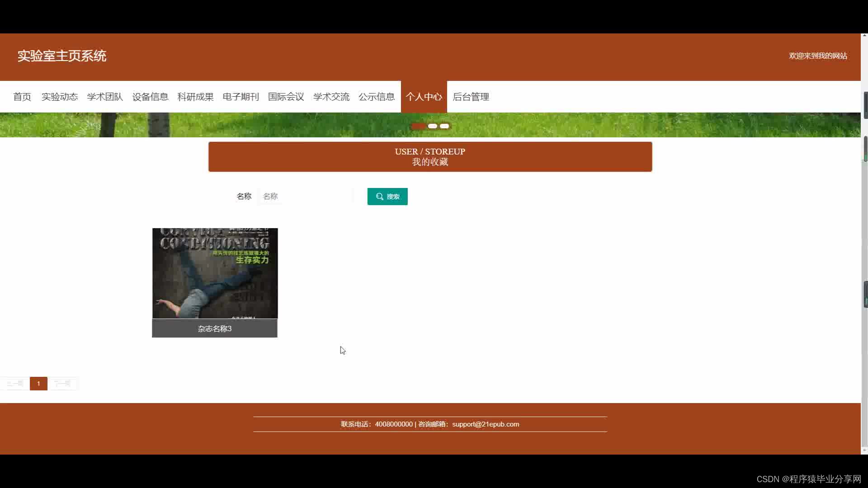
Task: Open the 国际会议 menu item
Action: point(286,97)
